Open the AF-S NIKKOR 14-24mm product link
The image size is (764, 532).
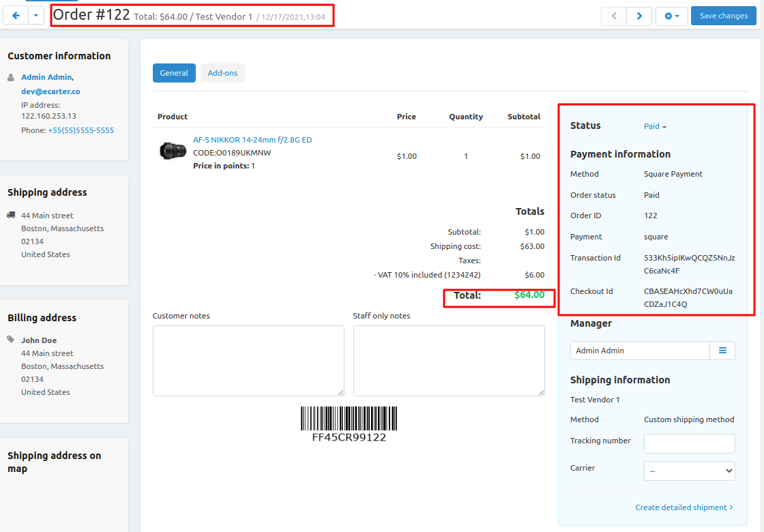tap(252, 140)
